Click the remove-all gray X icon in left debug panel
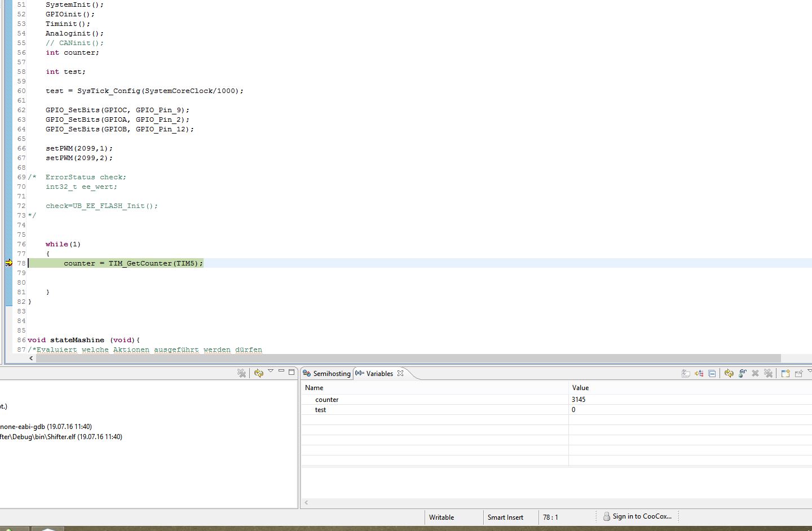 242,373
